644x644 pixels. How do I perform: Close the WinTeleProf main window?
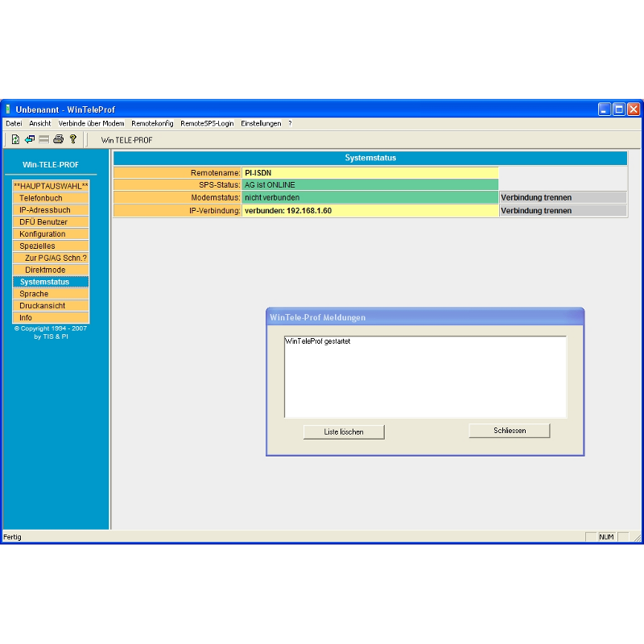tap(634, 109)
